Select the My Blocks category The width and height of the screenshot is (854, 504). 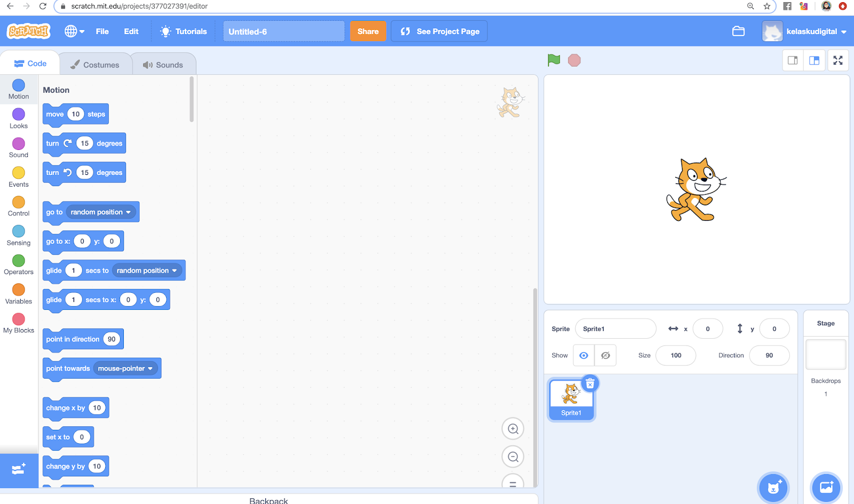19,323
